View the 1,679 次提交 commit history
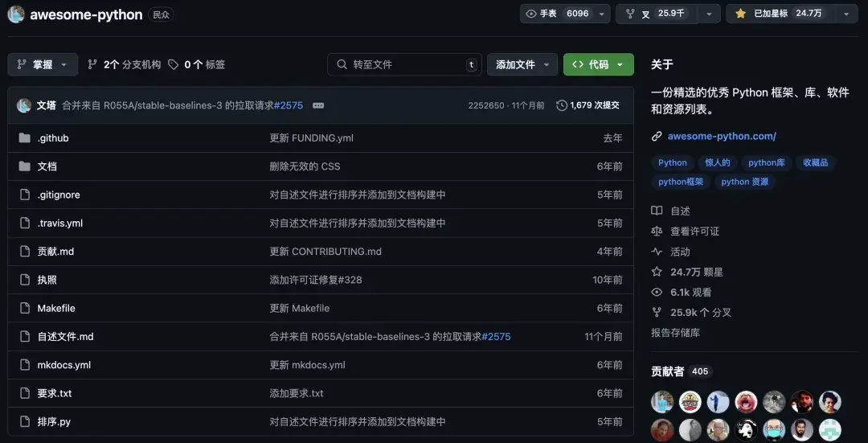This screenshot has height=443, width=868. point(588,105)
